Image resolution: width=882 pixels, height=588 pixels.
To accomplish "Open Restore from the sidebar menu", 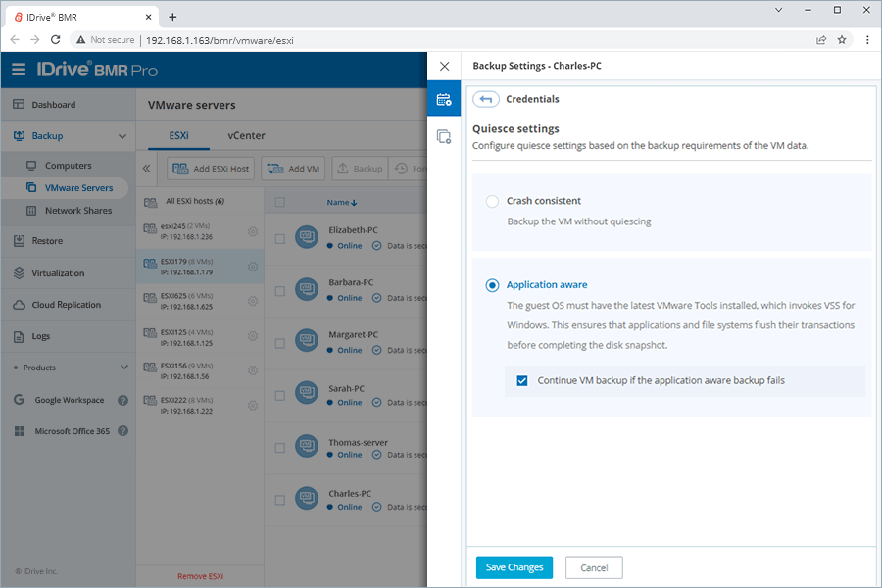I will coord(47,241).
